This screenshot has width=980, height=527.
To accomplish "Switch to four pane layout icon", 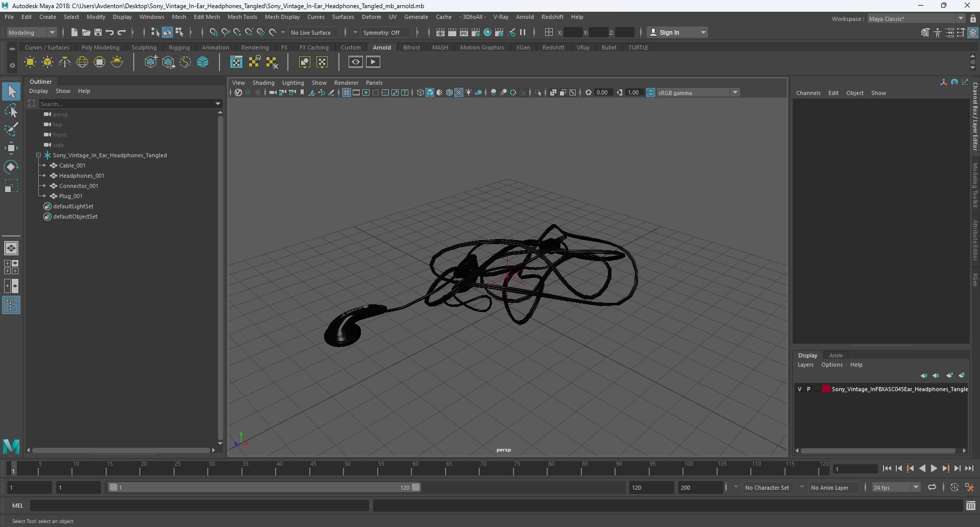I will [x=11, y=267].
